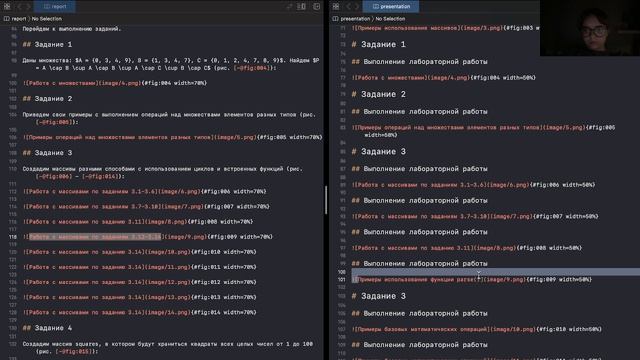This screenshot has width=640, height=360.
Task: Click line 'Перейдем к выполнению заданий.'
Action: coord(72,29)
